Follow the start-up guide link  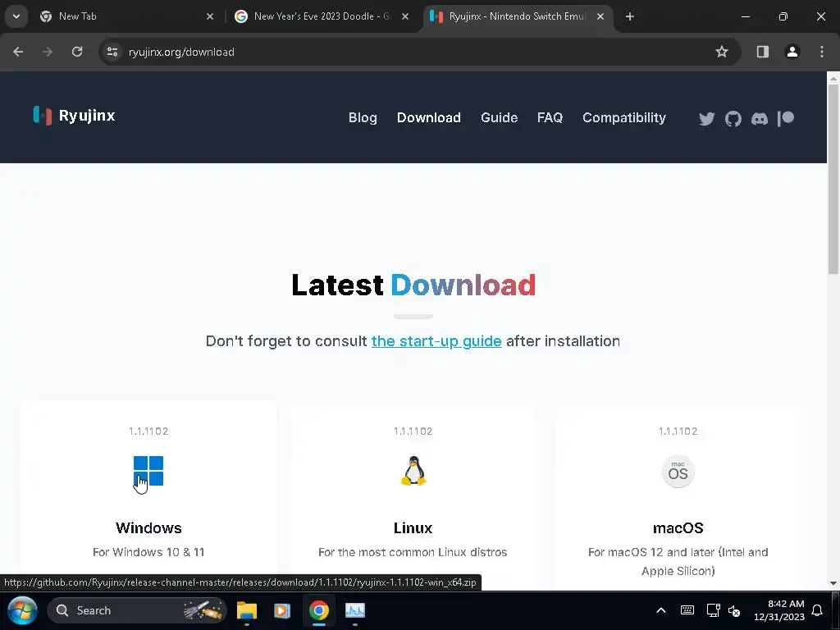click(x=436, y=341)
